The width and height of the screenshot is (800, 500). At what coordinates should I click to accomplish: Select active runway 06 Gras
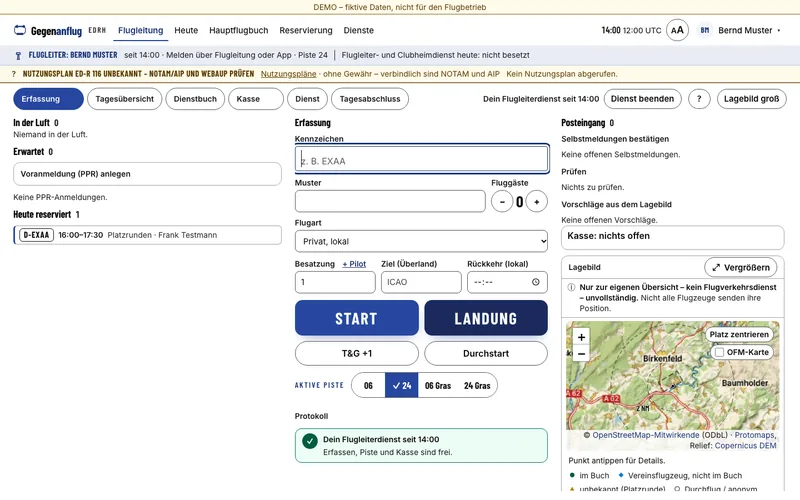[438, 386]
